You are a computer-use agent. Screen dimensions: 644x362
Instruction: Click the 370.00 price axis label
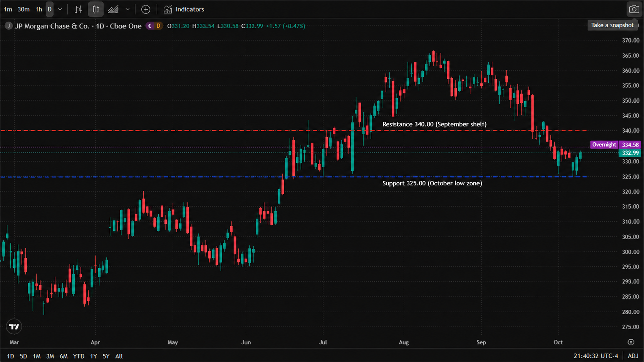(631, 40)
